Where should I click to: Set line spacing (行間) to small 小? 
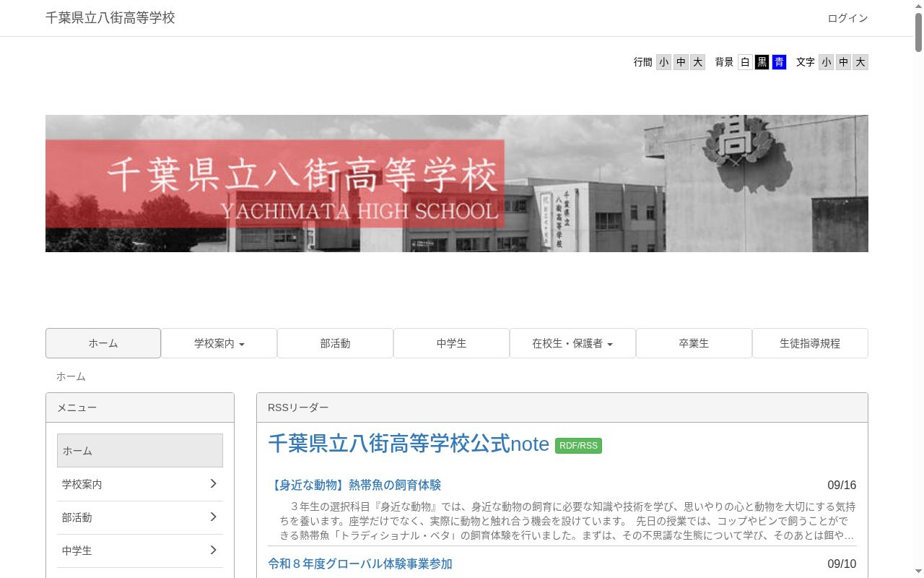[663, 62]
